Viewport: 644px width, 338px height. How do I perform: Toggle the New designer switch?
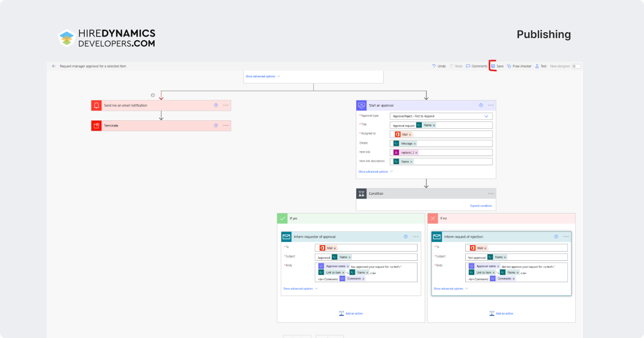576,66
